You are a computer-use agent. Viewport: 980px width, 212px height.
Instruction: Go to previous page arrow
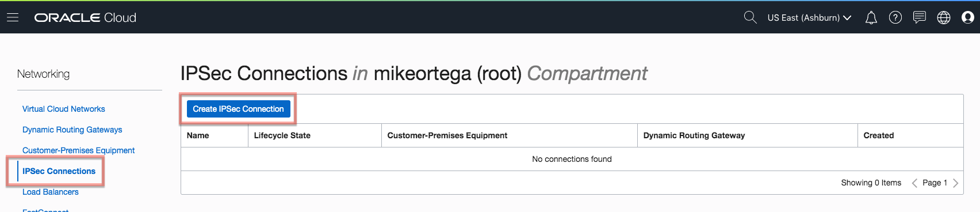[x=914, y=183]
